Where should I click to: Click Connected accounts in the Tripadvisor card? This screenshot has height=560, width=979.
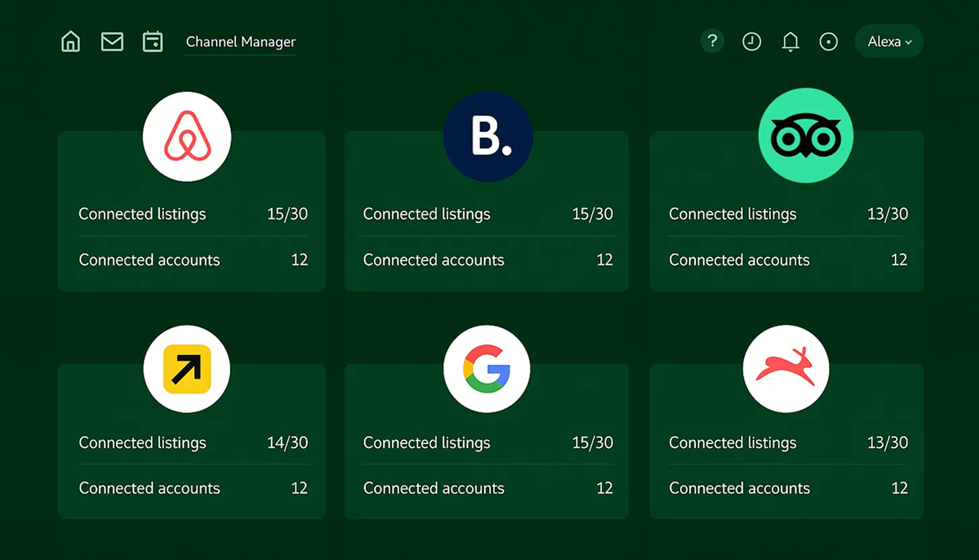coord(739,260)
